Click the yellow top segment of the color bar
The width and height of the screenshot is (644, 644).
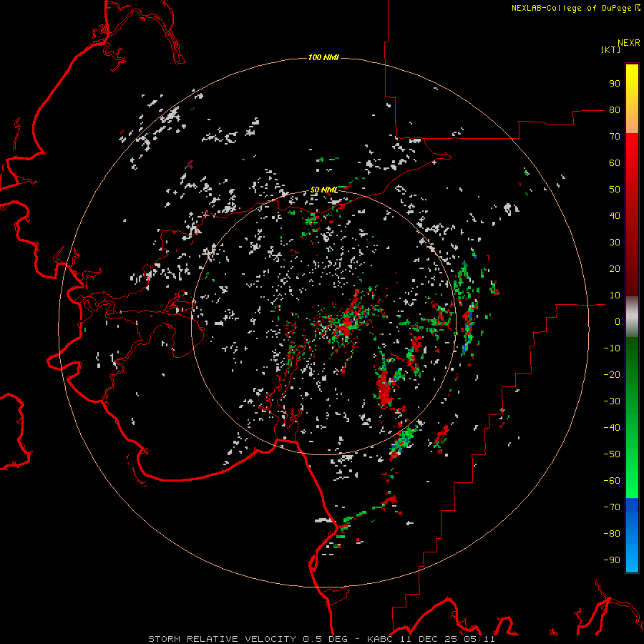632,99
